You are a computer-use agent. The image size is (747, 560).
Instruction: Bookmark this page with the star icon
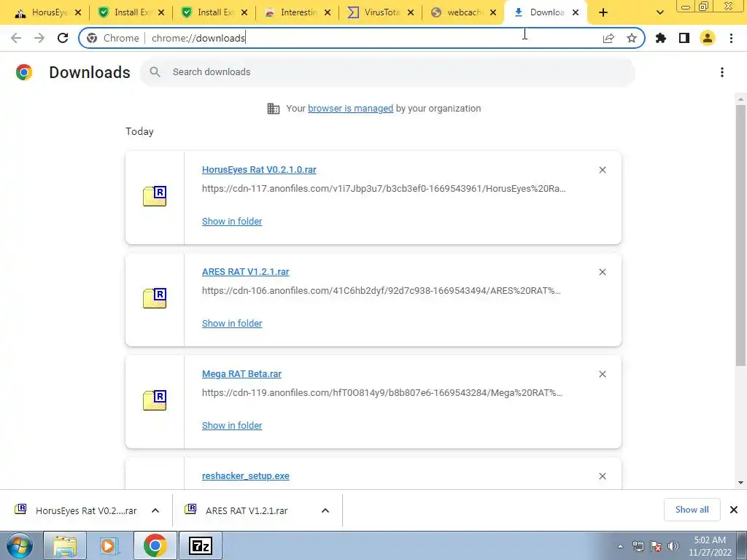[x=632, y=38]
